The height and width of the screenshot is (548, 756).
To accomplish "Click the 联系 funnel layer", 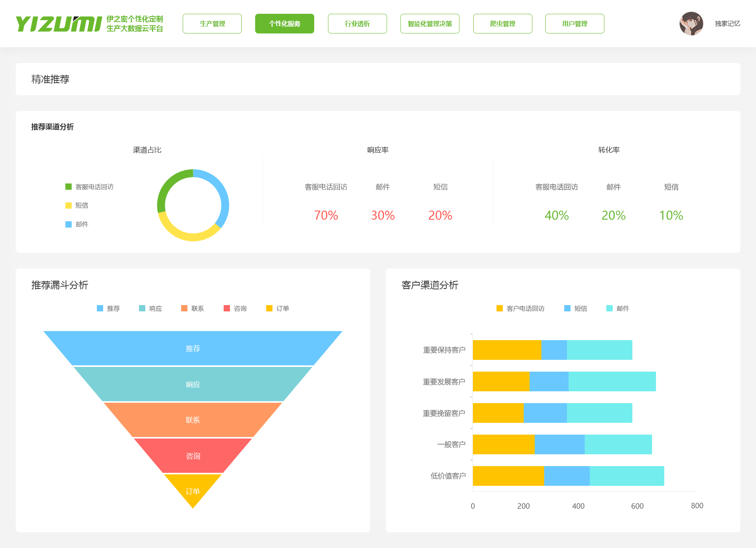I will tap(193, 420).
